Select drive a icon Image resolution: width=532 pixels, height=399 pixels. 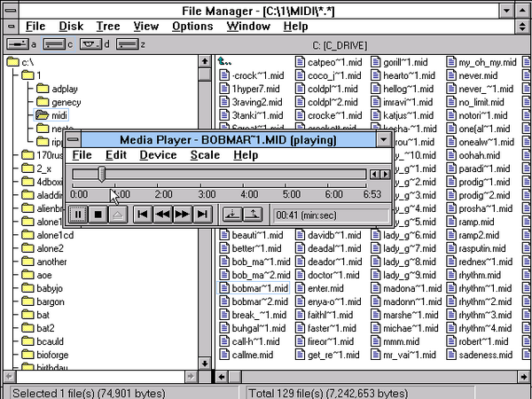(18, 44)
